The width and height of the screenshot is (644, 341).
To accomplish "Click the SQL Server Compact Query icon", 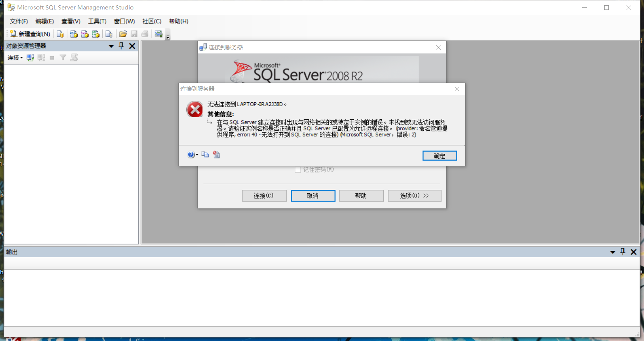I will [109, 34].
